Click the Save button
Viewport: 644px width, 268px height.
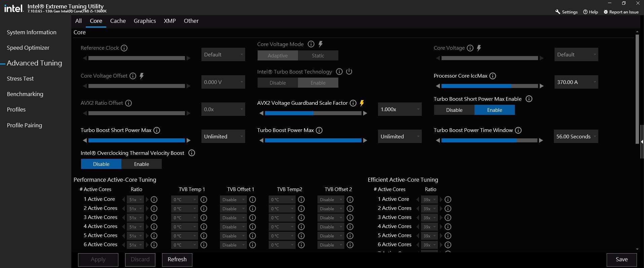621,259
